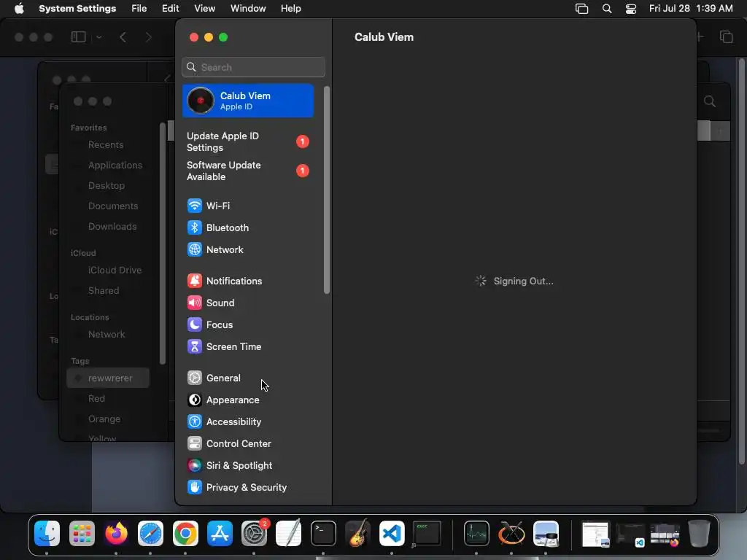Select Network under Locations in Finder
The height and width of the screenshot is (560, 747).
[x=107, y=334]
